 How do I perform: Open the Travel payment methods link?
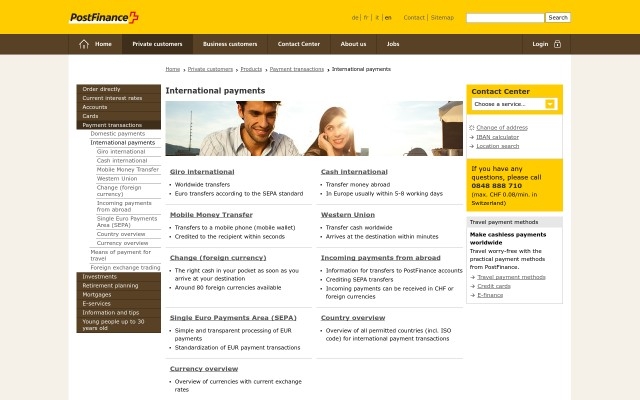click(511, 277)
